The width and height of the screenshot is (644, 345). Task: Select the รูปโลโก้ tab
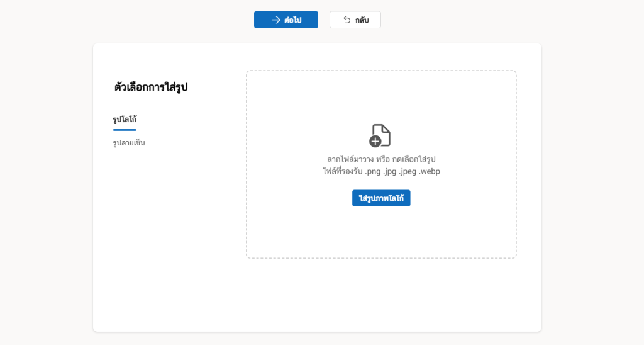coord(125,120)
